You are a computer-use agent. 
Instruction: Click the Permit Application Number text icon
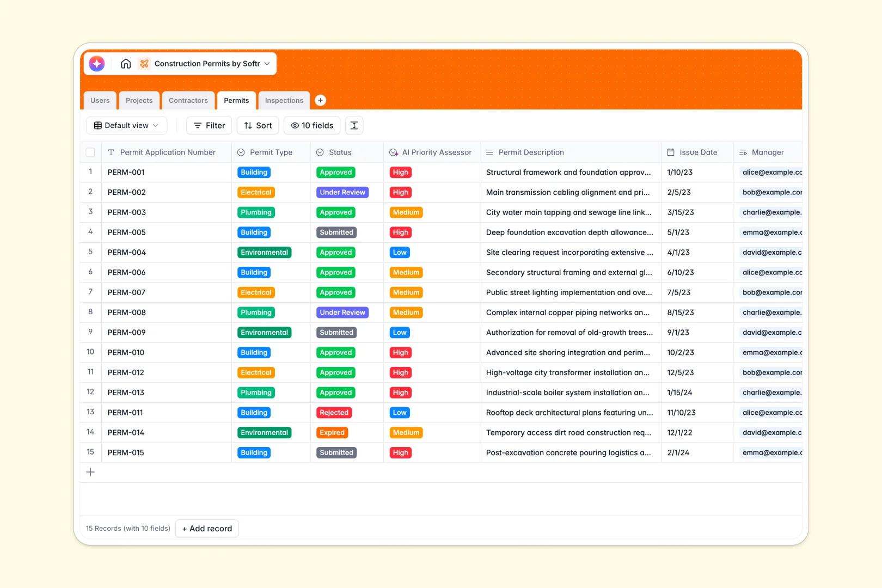coord(111,152)
